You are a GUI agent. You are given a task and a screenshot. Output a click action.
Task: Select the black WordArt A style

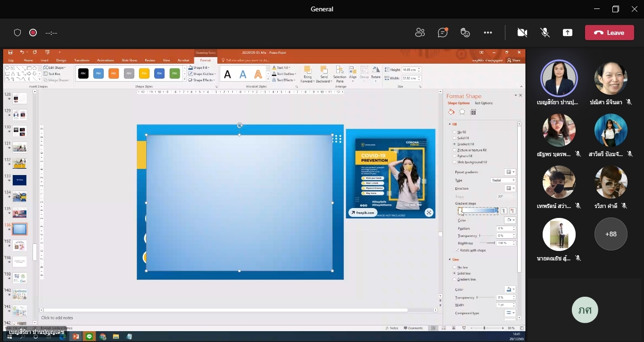click(x=228, y=75)
